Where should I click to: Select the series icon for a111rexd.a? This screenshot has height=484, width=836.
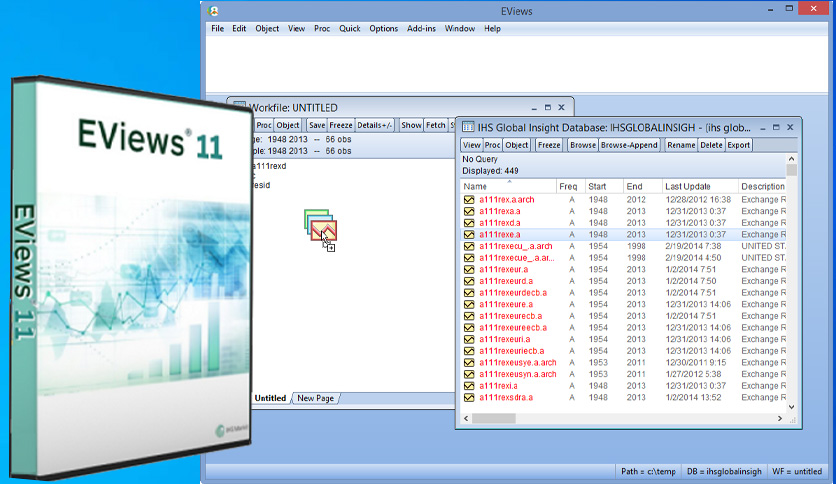click(468, 223)
